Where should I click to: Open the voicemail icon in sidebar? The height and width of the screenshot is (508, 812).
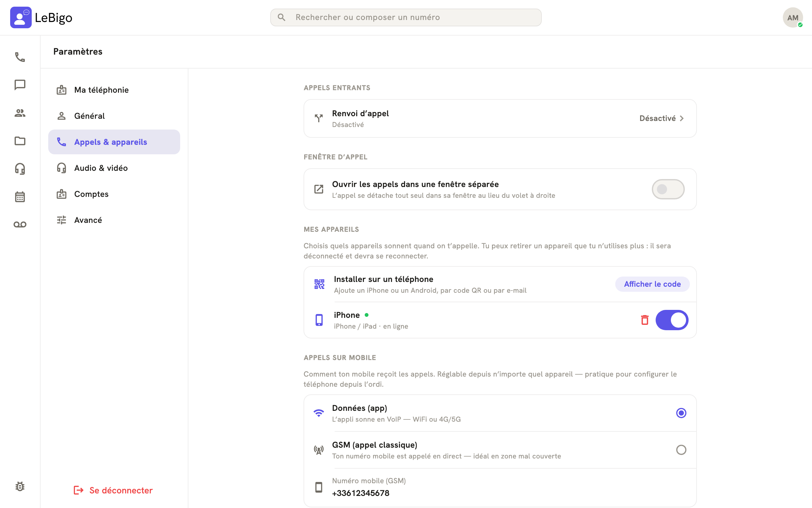click(20, 224)
